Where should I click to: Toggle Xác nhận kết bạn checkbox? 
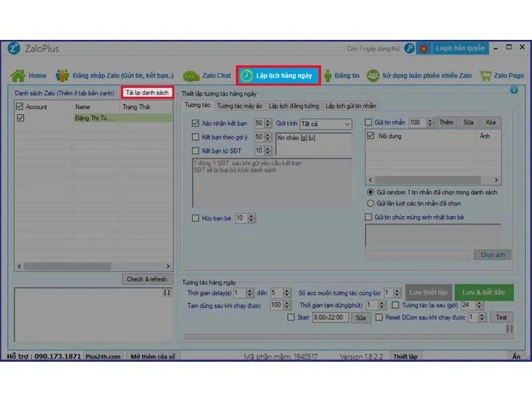(x=195, y=123)
